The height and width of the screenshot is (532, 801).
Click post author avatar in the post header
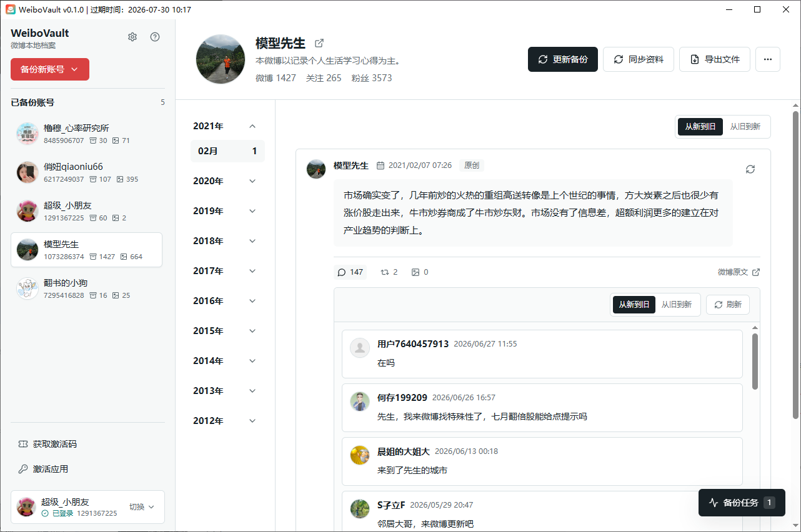point(316,169)
